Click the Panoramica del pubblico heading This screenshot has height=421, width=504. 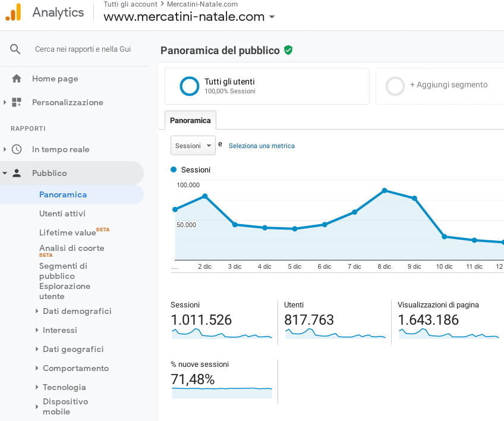click(x=220, y=51)
